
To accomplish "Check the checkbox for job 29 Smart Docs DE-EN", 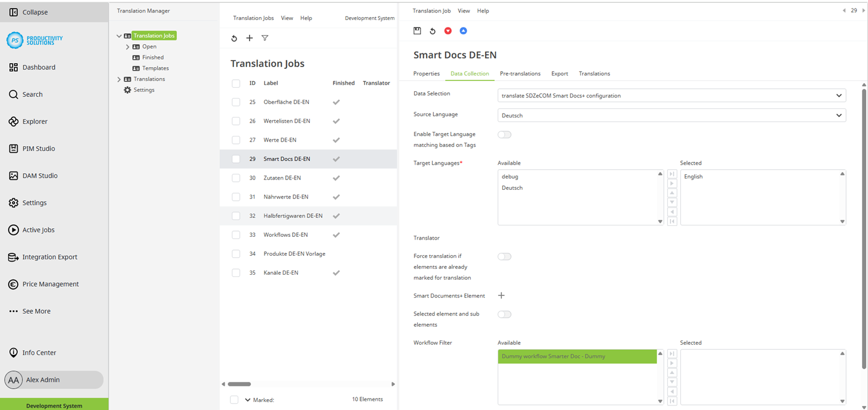I will (x=235, y=159).
